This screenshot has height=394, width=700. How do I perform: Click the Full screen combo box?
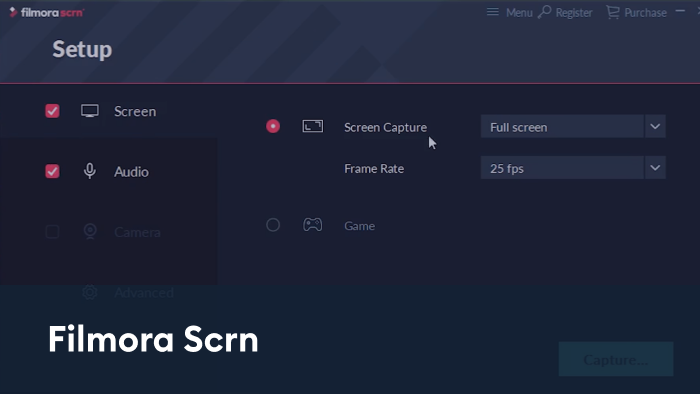coord(573,126)
